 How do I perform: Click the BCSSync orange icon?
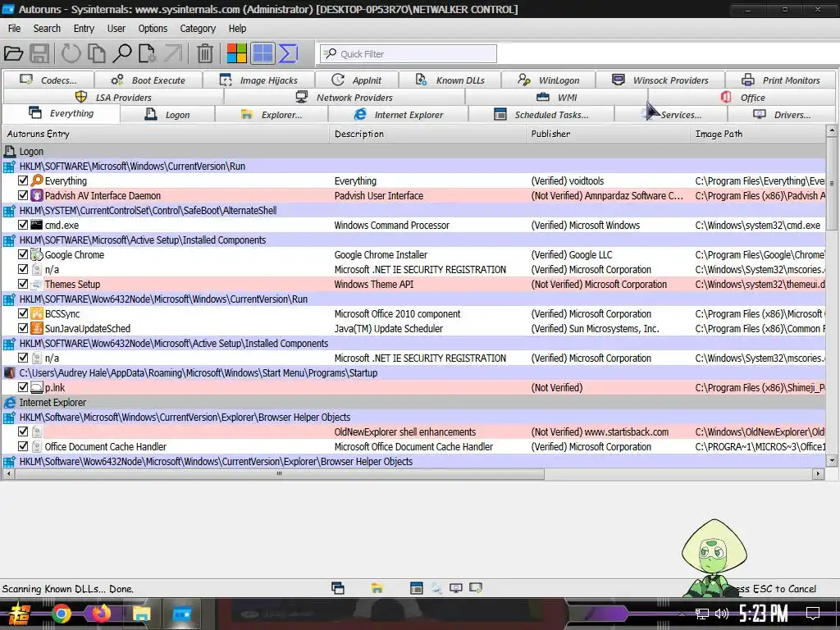pos(37,313)
